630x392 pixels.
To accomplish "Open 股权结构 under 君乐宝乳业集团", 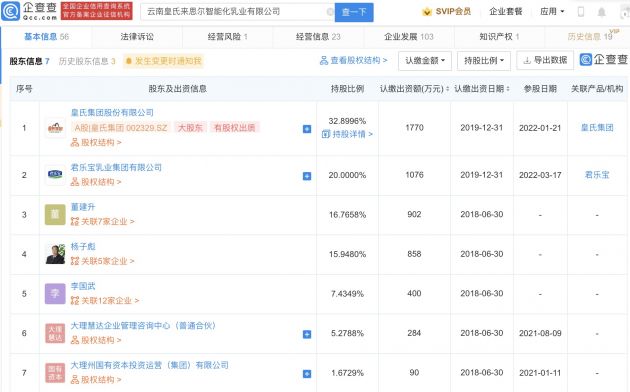I will (x=96, y=182).
